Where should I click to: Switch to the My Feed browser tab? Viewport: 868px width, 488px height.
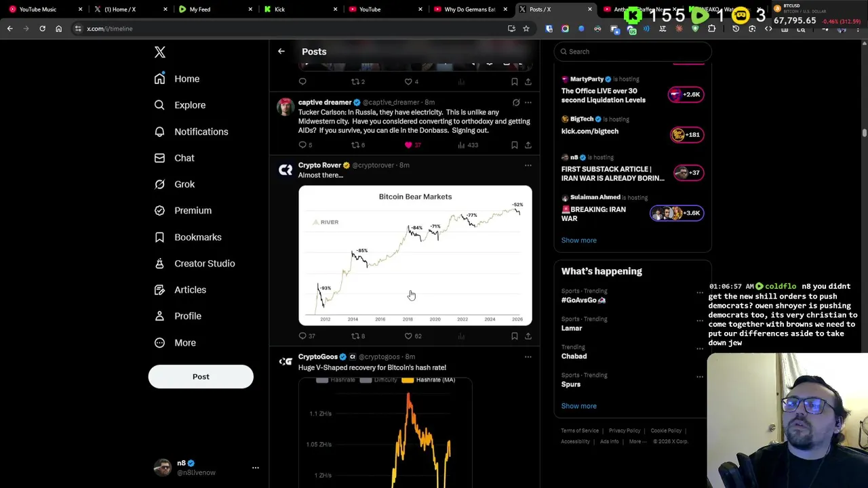[214, 9]
